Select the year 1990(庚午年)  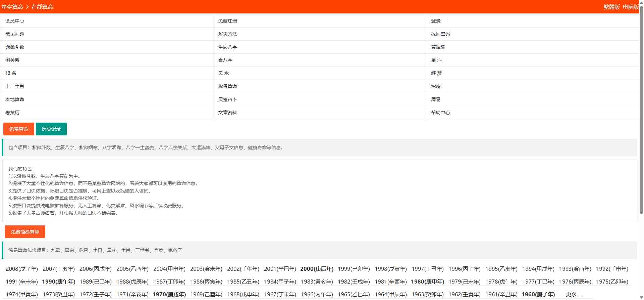pos(58,282)
